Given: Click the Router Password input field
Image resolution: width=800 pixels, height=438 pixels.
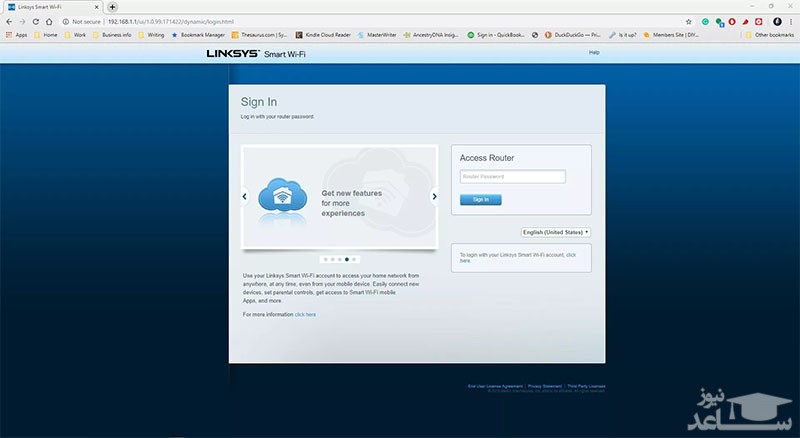Looking at the screenshot, I should pyautogui.click(x=513, y=177).
